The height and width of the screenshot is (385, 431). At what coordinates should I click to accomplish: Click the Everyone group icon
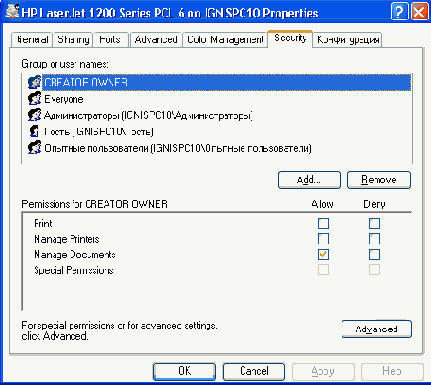(x=34, y=99)
